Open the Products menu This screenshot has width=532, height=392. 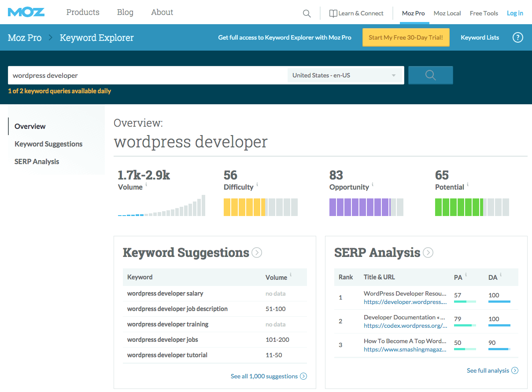click(83, 12)
